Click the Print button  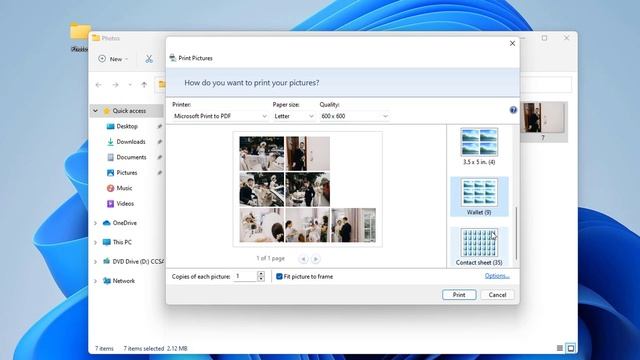[459, 295]
